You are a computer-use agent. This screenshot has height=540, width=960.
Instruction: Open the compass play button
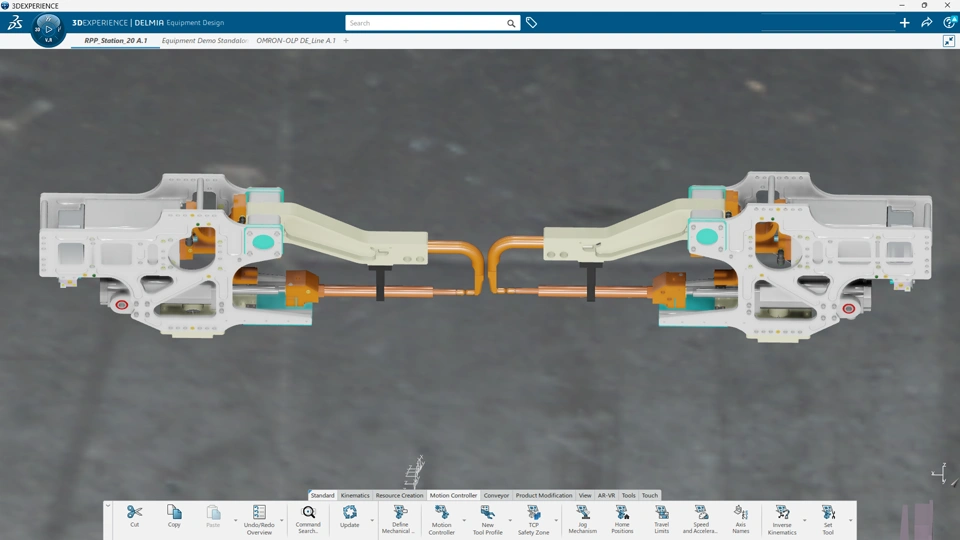tap(48, 29)
